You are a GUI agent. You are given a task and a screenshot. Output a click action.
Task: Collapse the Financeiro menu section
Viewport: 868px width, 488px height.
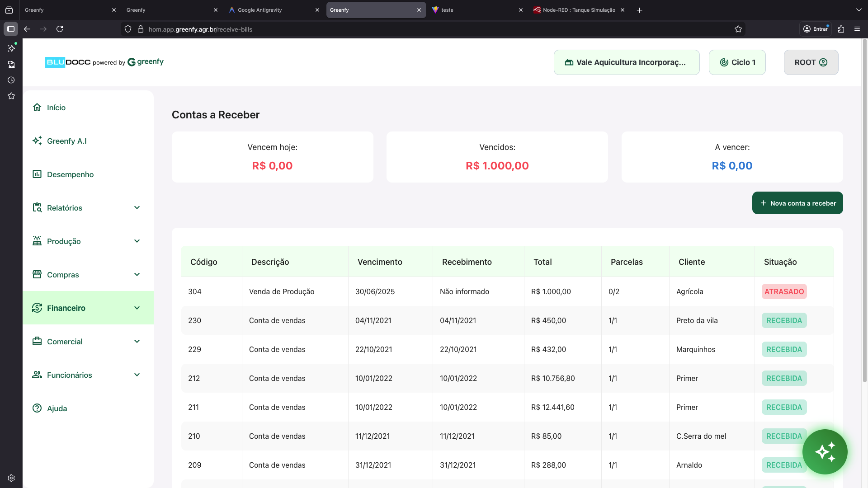click(137, 308)
